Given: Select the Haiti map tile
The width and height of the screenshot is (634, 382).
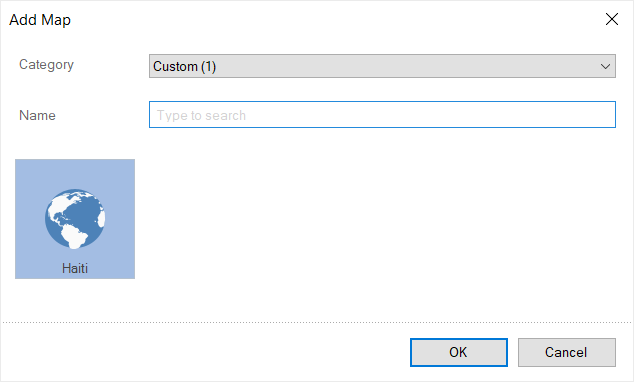Looking at the screenshot, I should (75, 219).
